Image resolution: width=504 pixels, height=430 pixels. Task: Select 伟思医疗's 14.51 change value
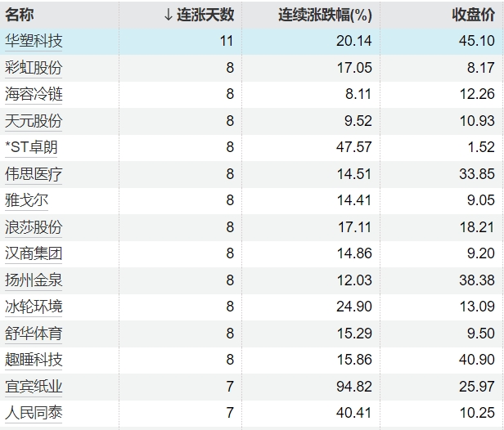tap(354, 174)
